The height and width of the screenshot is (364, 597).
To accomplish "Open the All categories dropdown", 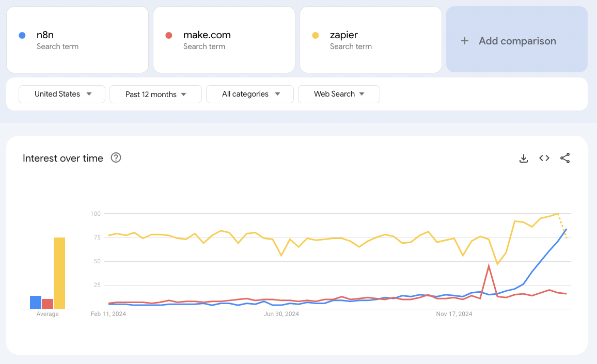I will pyautogui.click(x=250, y=94).
